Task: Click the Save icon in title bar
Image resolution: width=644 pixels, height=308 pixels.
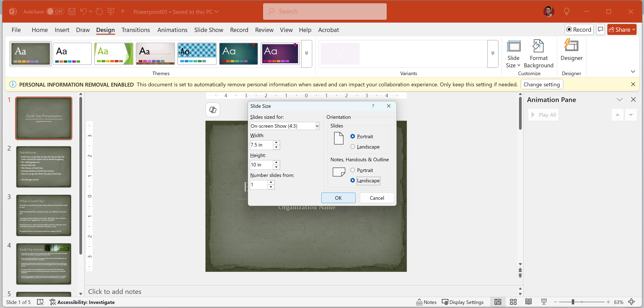Action: [72, 11]
